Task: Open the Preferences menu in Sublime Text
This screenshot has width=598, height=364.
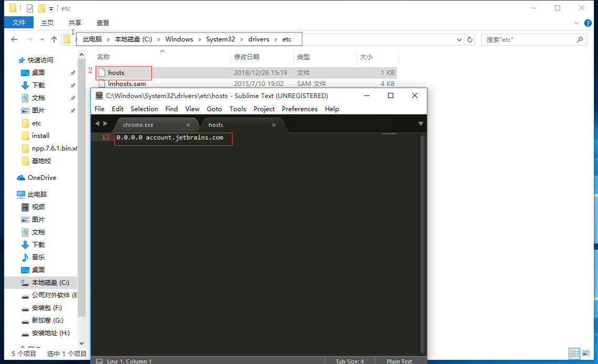Action: [x=299, y=109]
